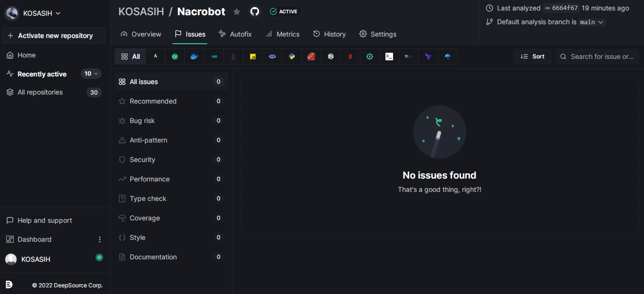Focus the Search for issue field
This screenshot has height=294, width=644.
(597, 57)
